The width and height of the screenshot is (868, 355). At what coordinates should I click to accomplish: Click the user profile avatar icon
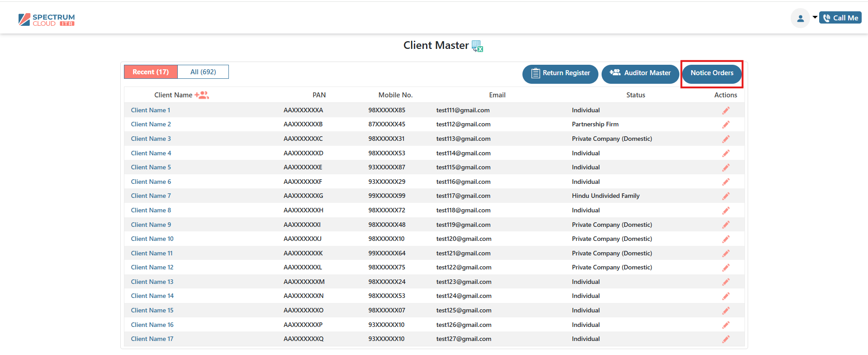(x=800, y=19)
